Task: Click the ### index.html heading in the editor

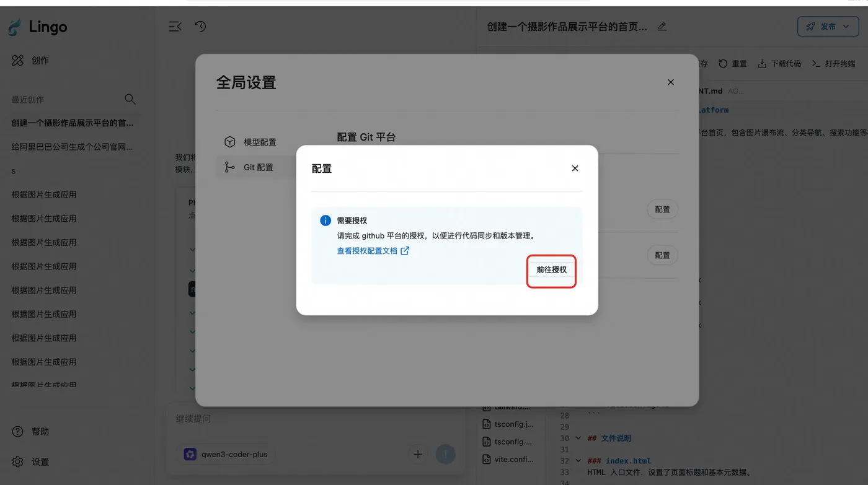Action: (x=619, y=461)
